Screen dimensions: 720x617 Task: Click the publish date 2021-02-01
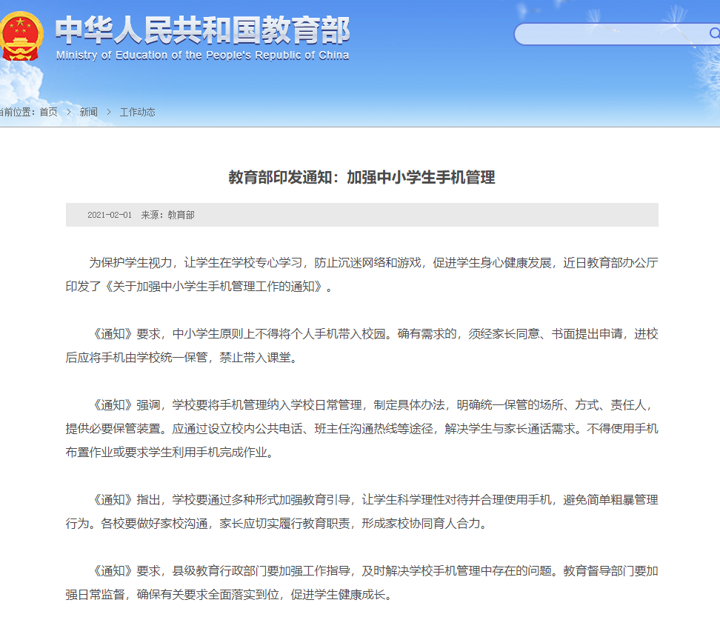(109, 215)
